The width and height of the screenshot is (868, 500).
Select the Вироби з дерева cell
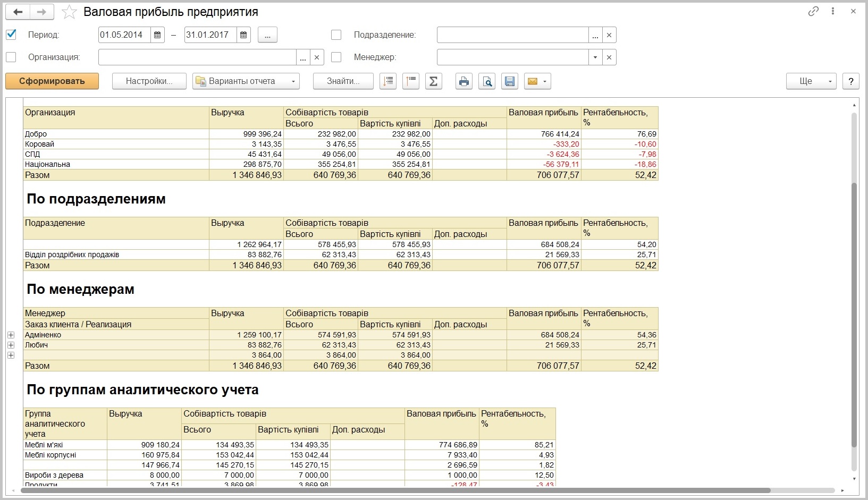[65, 475]
